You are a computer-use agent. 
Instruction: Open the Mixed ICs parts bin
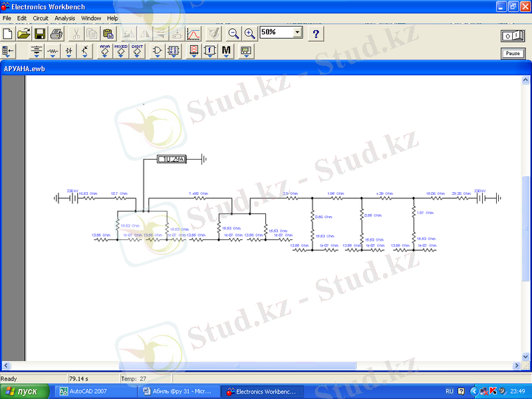click(x=121, y=51)
